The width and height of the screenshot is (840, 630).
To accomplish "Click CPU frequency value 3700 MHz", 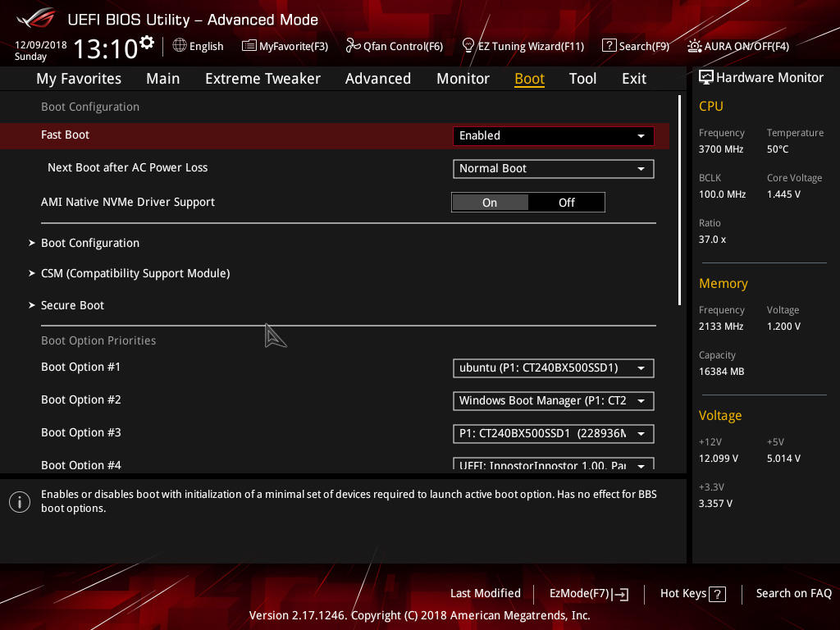I will tap(720, 149).
